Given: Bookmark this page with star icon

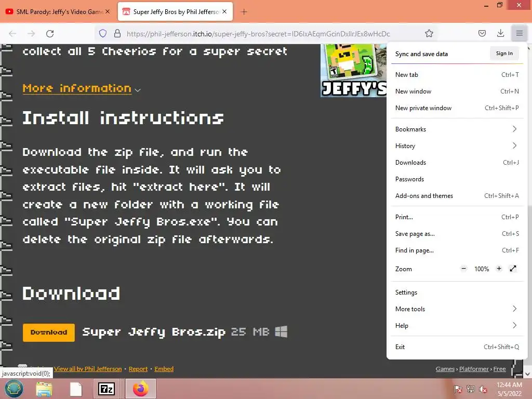Looking at the screenshot, I should pos(429,33).
